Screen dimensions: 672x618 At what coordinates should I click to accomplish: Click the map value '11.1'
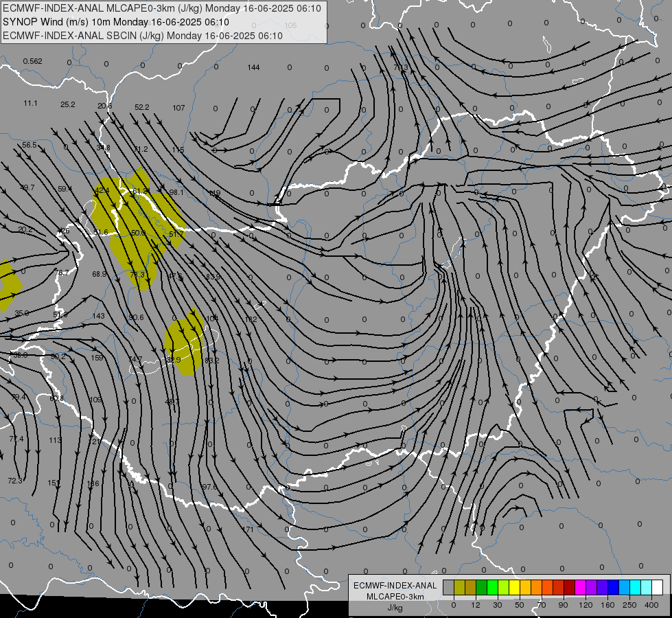coord(30,104)
